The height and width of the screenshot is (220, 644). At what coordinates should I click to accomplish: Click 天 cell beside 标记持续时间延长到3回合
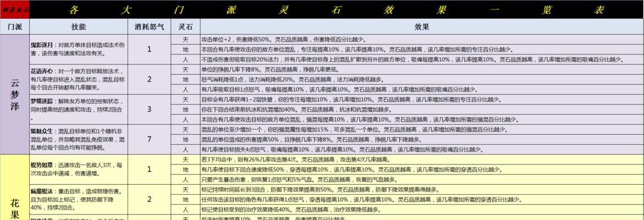[x=185, y=189]
